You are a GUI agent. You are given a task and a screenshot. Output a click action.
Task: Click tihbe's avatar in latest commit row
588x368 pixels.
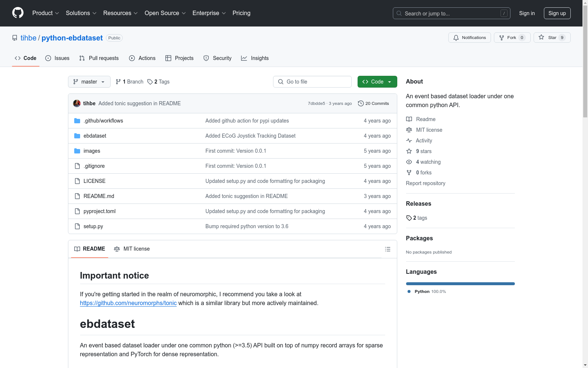point(77,103)
